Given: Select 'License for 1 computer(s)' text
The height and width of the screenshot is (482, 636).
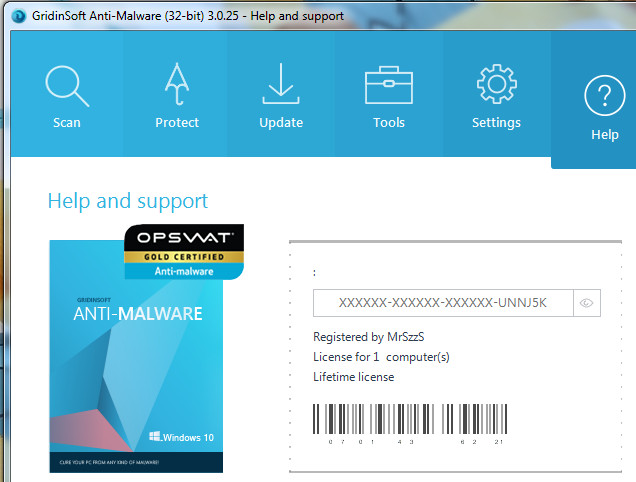Looking at the screenshot, I should [x=381, y=357].
